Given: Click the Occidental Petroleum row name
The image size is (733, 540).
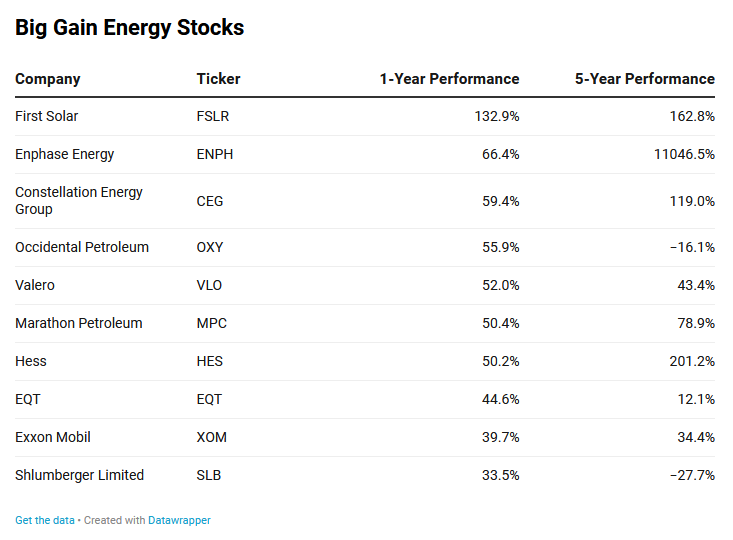Looking at the screenshot, I should [x=82, y=247].
